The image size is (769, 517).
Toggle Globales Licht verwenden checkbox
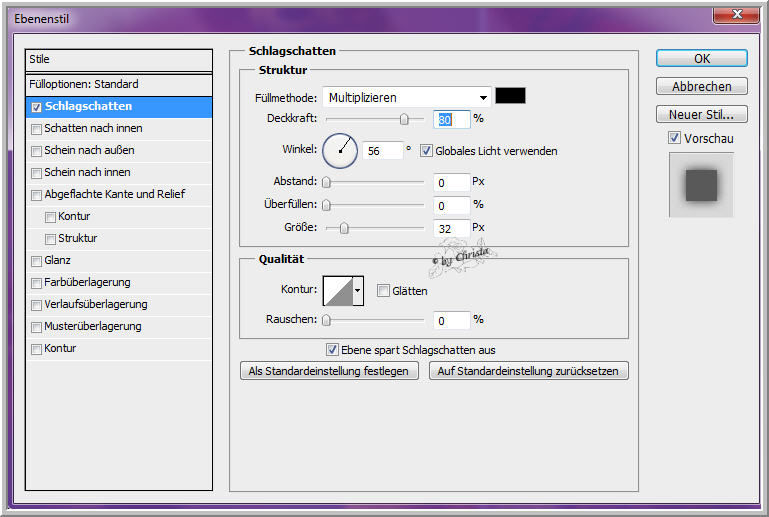[426, 151]
